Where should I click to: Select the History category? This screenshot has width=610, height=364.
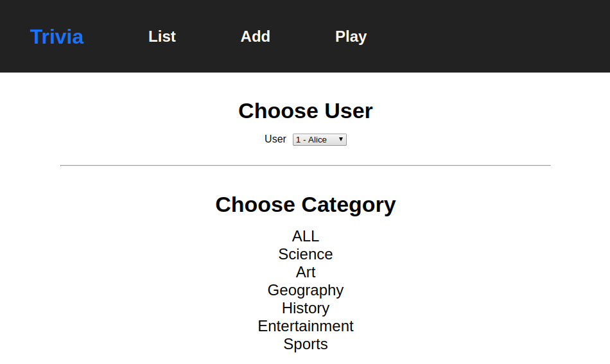(x=306, y=308)
